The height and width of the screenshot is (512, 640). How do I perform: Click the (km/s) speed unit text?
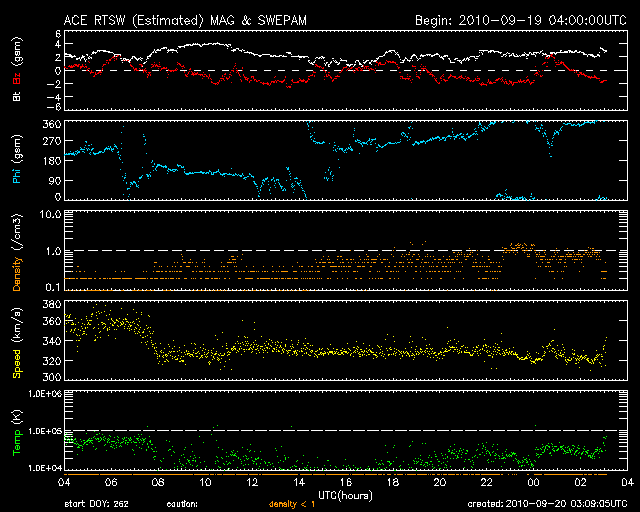click(x=17, y=326)
